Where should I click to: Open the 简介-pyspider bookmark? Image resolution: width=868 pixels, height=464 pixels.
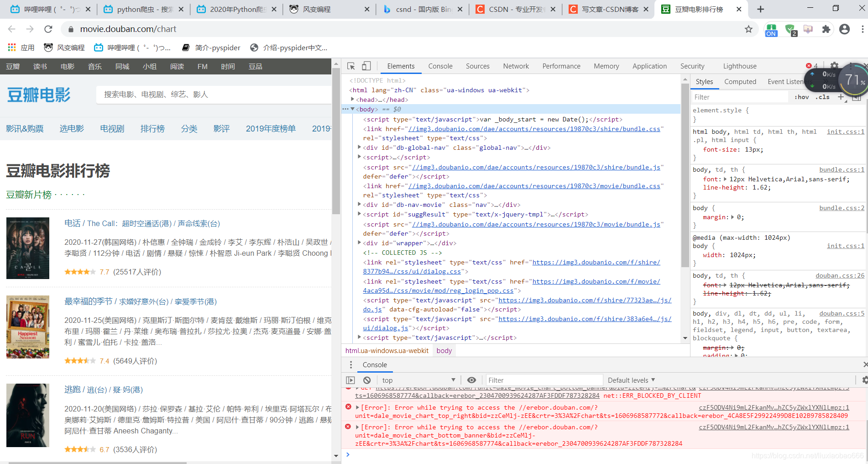tap(211, 47)
